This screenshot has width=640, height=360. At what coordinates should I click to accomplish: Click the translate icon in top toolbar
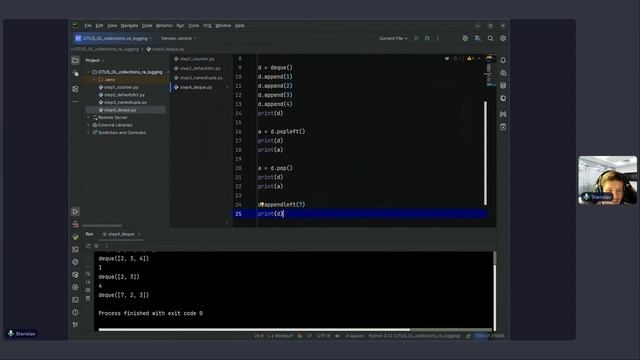pyautogui.click(x=478, y=38)
